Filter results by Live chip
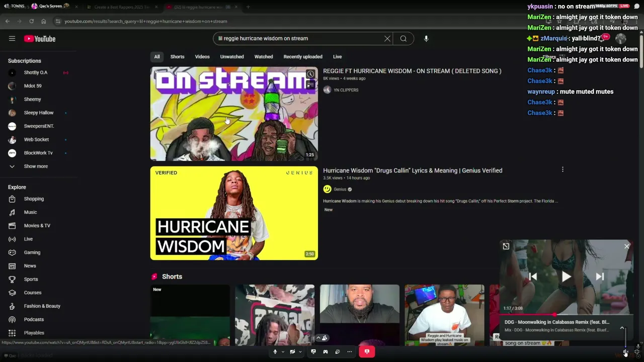This screenshot has width=644, height=362. 337,57
